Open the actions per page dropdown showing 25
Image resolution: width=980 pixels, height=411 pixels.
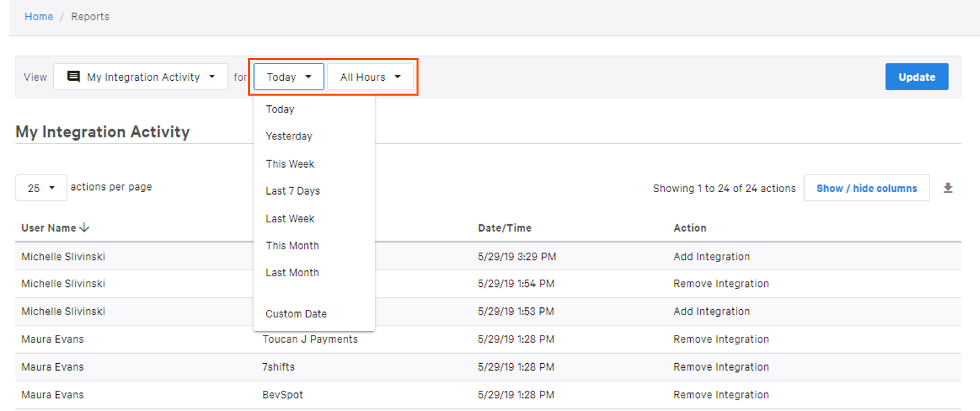pos(40,187)
